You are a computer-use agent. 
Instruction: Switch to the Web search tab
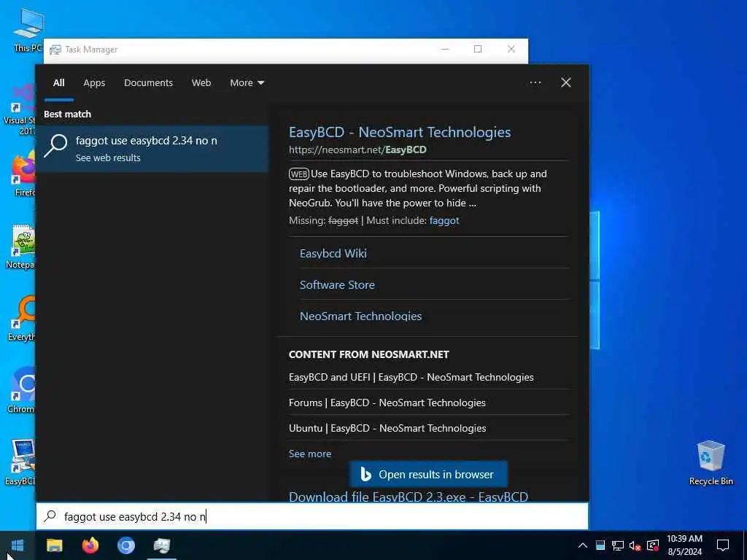[x=201, y=83]
